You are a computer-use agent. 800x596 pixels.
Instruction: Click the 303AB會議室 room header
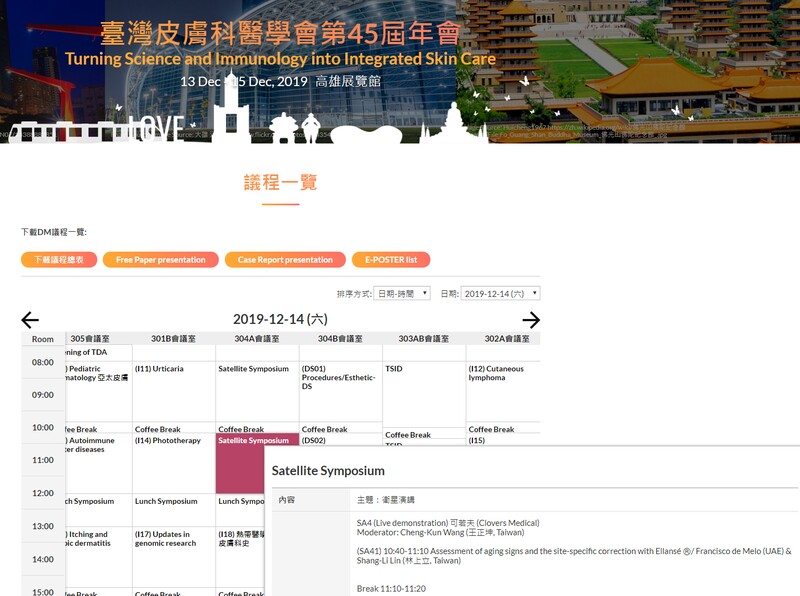[423, 339]
